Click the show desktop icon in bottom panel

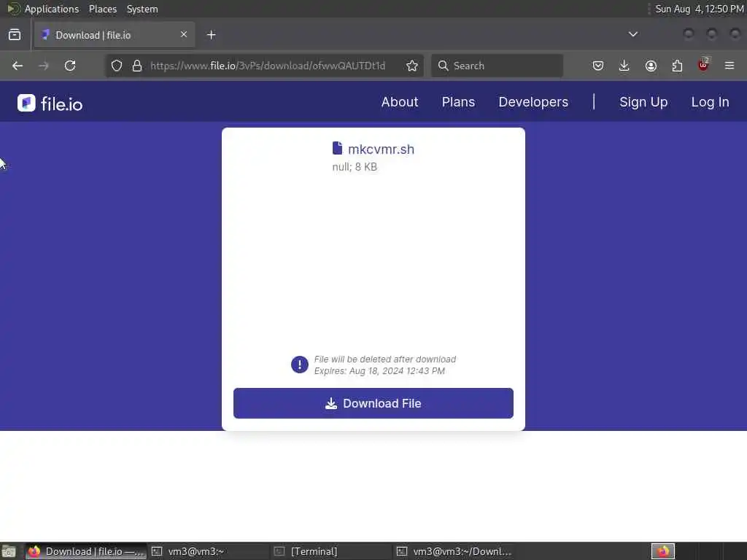[9, 551]
